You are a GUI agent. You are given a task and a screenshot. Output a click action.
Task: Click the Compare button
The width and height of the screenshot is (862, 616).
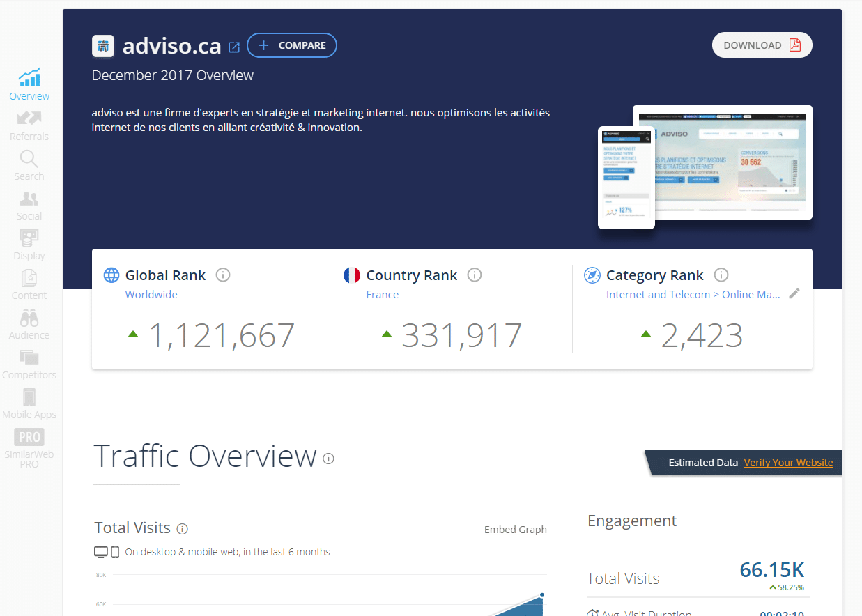(x=292, y=45)
